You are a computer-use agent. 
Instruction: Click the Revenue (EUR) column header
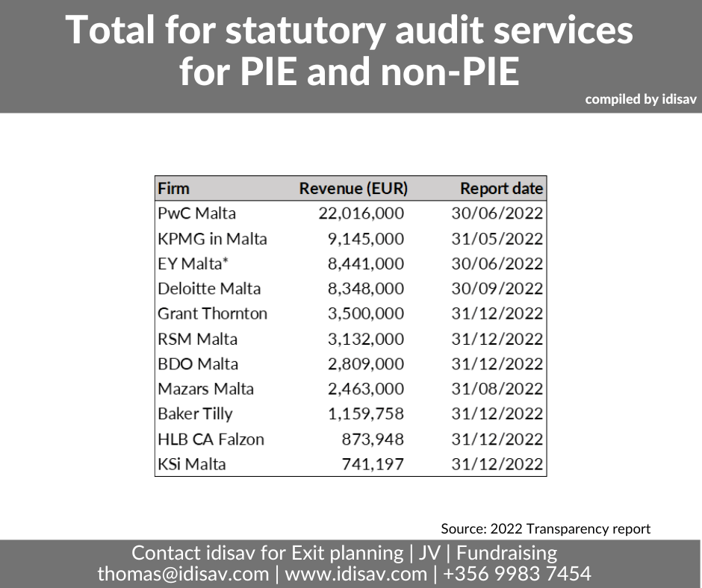pos(353,189)
